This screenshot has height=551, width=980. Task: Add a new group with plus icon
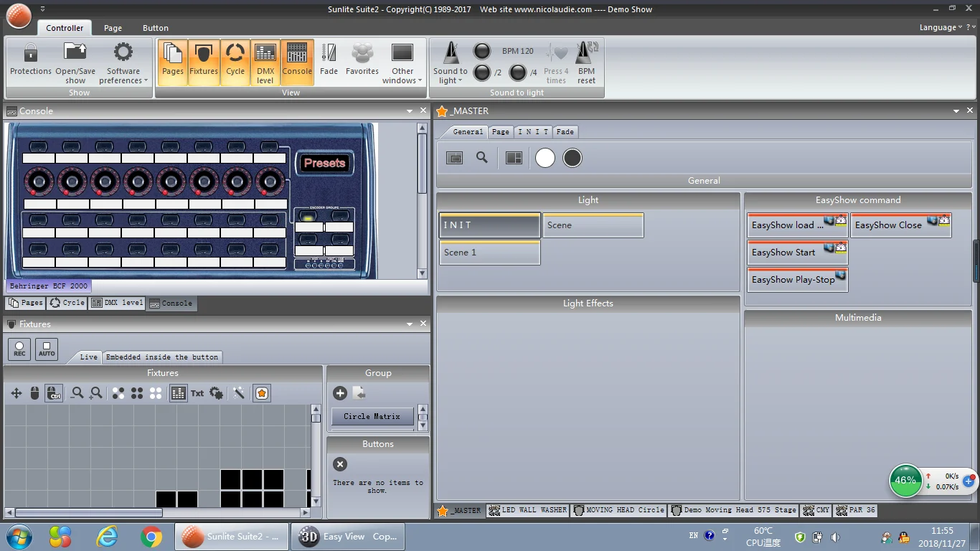[x=340, y=393]
